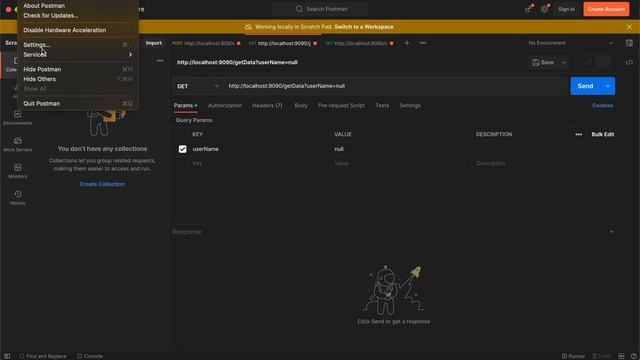Select Disable Hardware Acceleration menu entry

pos(64,30)
